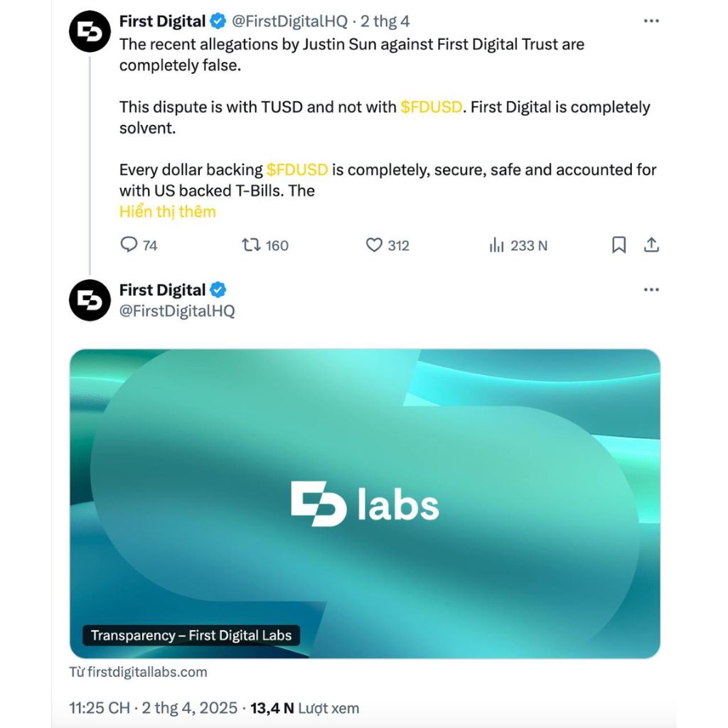Screen dimensions: 728x728
Task: Open the labs transparency link card image
Action: [364, 503]
